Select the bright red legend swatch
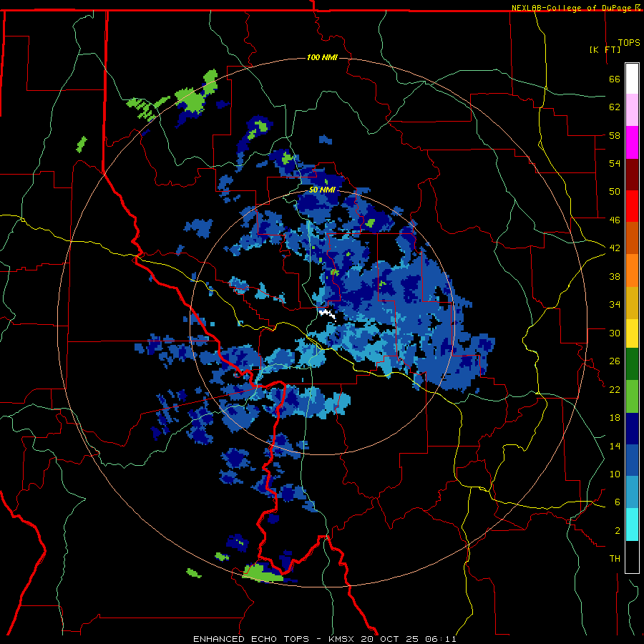Screen dimensions: 644x644 point(632,206)
